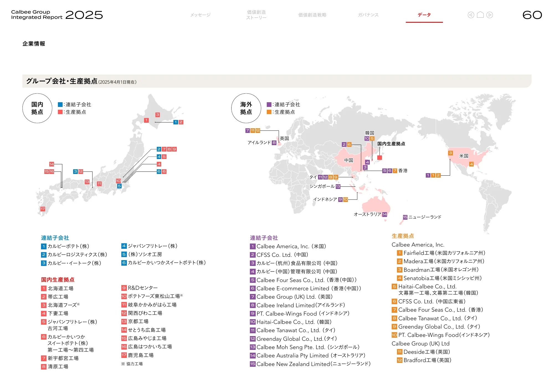Click purple marker 8 beside アイルランド
The width and height of the screenshot is (554, 392).
tap(274, 143)
